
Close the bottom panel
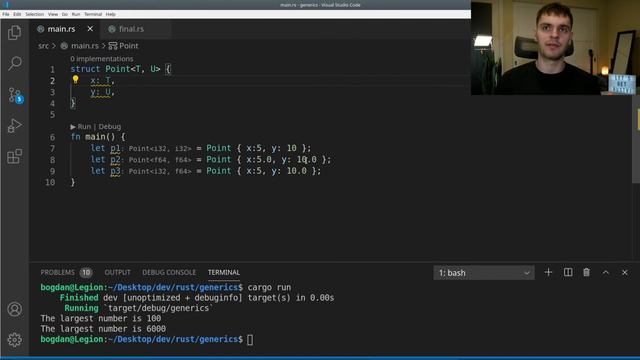tap(624, 272)
